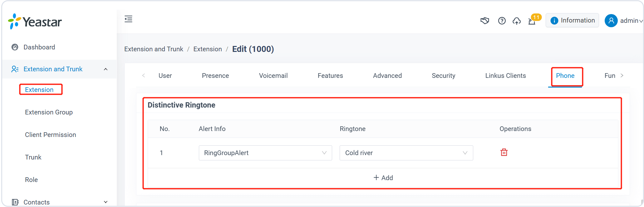Click row number 1 in the table
Screen dimensions: 644x207
[161, 153]
